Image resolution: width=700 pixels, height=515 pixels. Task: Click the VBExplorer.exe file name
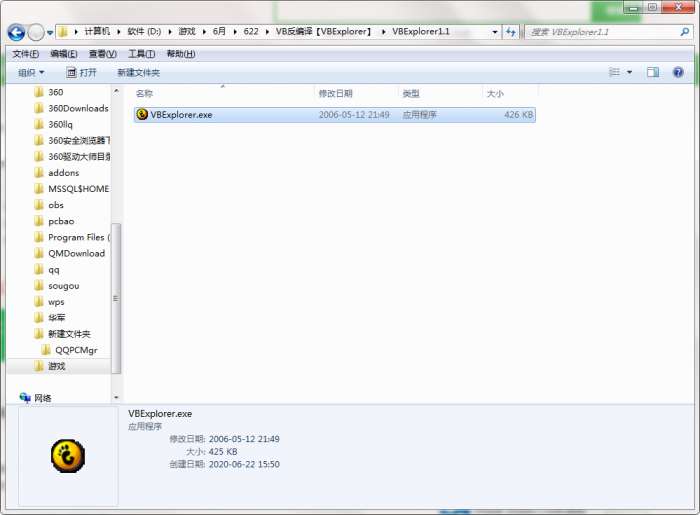pyautogui.click(x=181, y=115)
